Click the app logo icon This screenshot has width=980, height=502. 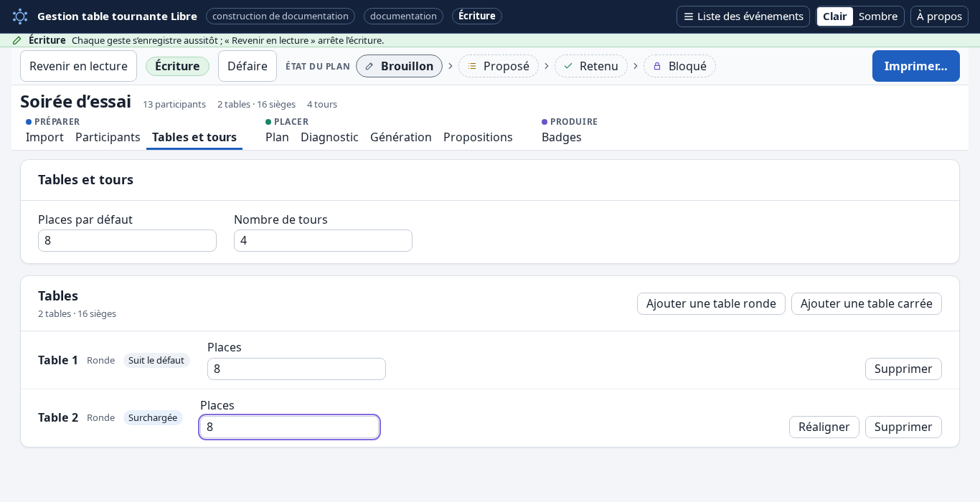click(x=20, y=16)
